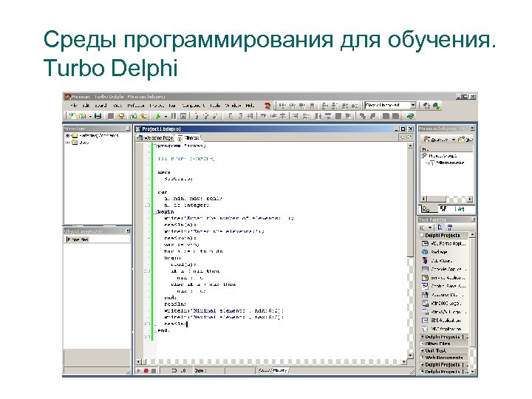Expand the Uses node in Structure pane
This screenshot has height=399, width=532.
coord(67,143)
